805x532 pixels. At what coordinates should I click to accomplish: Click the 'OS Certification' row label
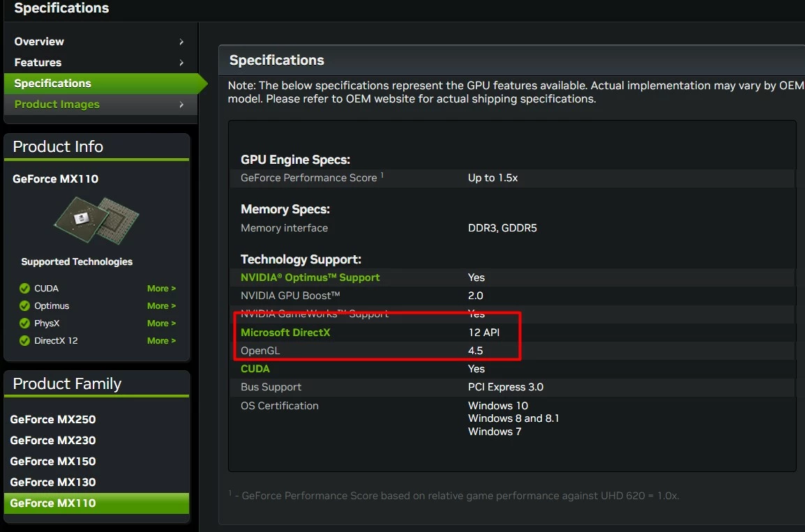(x=280, y=406)
